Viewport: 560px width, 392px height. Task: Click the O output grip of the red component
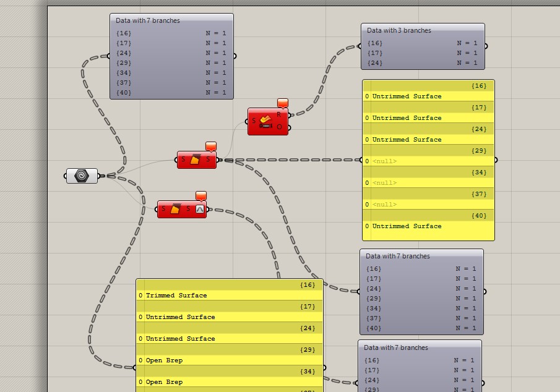(x=290, y=127)
